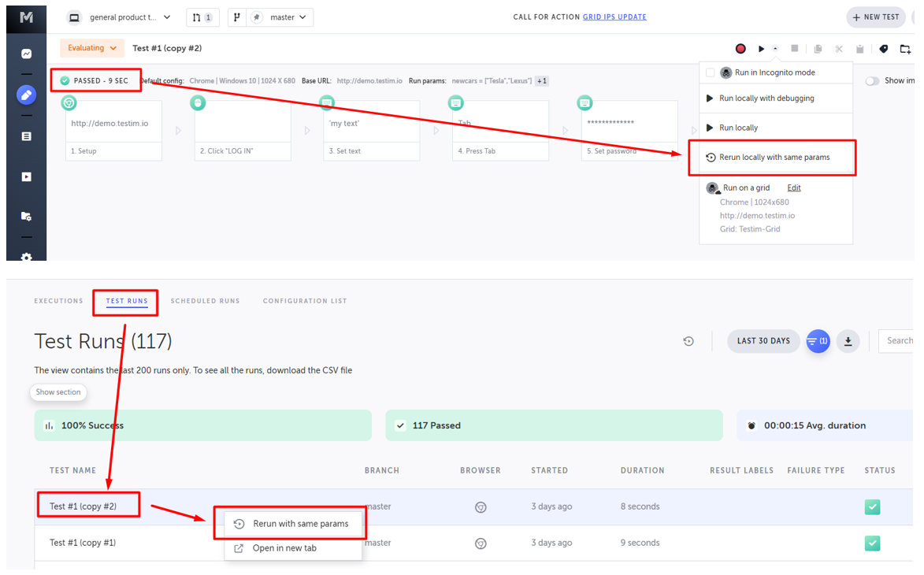Open the Grid IPS Update link
924x575 pixels.
tap(614, 17)
